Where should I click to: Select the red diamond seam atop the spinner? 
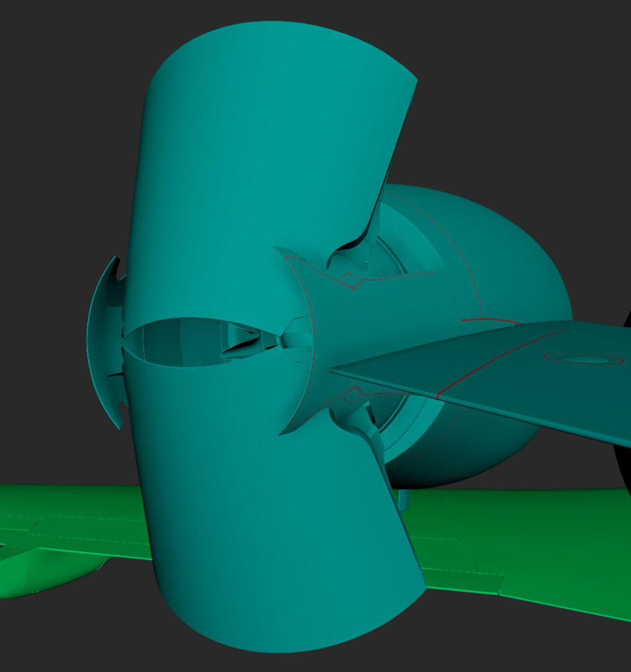pos(352,281)
